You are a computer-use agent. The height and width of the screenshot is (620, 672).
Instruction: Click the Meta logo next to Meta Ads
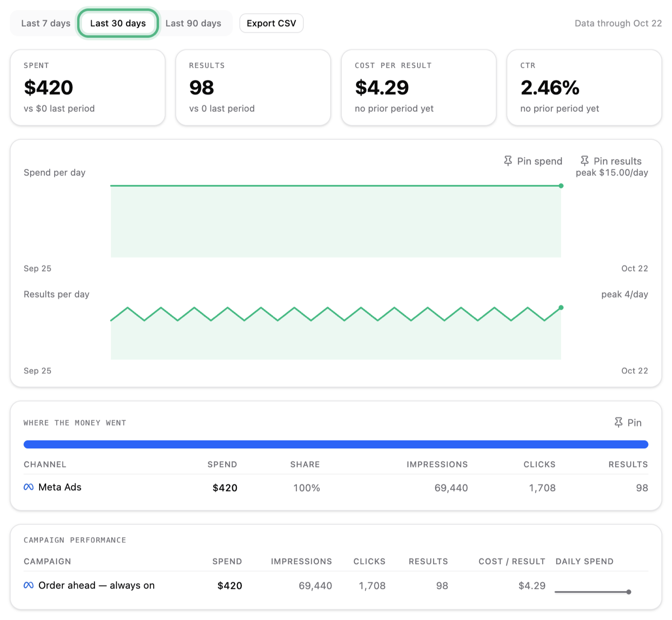point(29,487)
